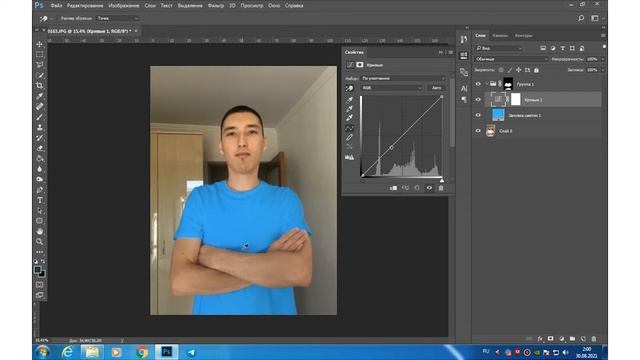Image resolution: width=640 pixels, height=360 pixels.
Task: Open the Layers panel flyout menu
Action: (x=603, y=36)
